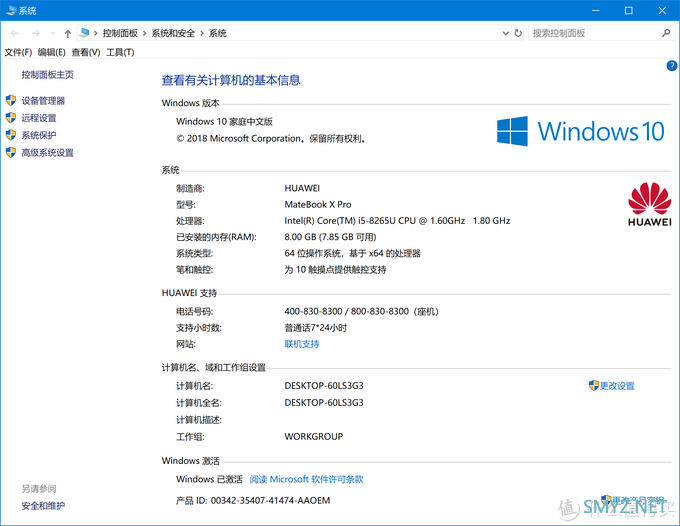
Task: Click the 普通话7*24小时 support hours text
Action: coord(316,328)
